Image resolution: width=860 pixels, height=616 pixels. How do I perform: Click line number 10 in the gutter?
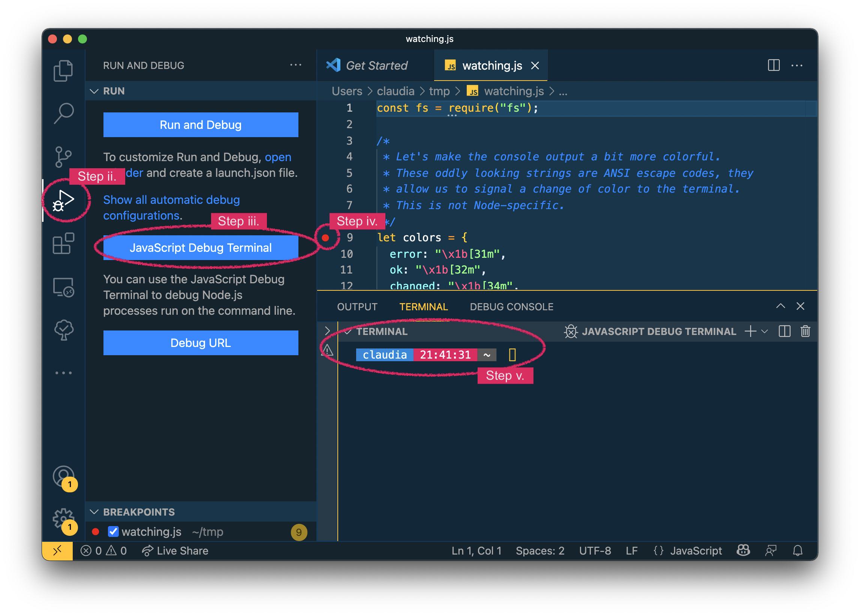point(346,254)
